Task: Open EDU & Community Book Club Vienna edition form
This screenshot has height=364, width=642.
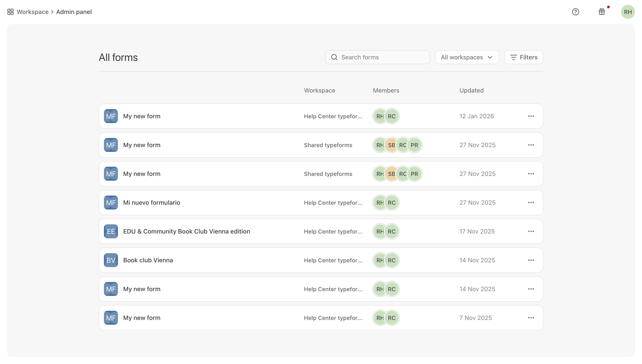Action: click(186, 231)
